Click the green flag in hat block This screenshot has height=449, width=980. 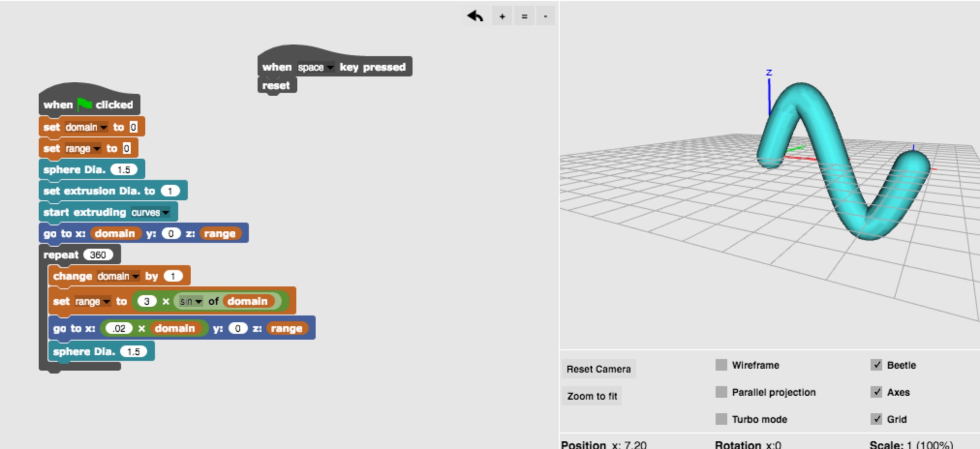(x=85, y=104)
